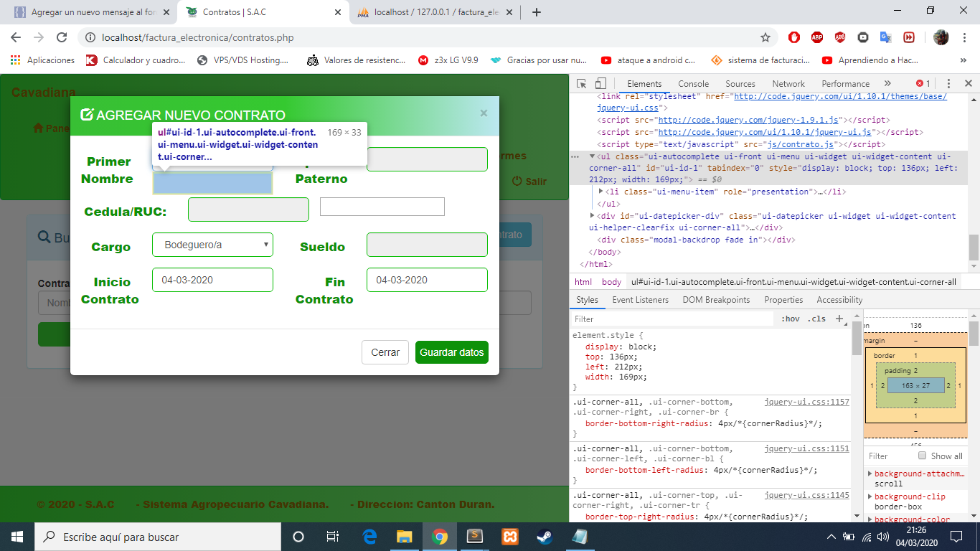Open a new browser tab
Viewport: 980px width, 551px height.
pos(536,12)
